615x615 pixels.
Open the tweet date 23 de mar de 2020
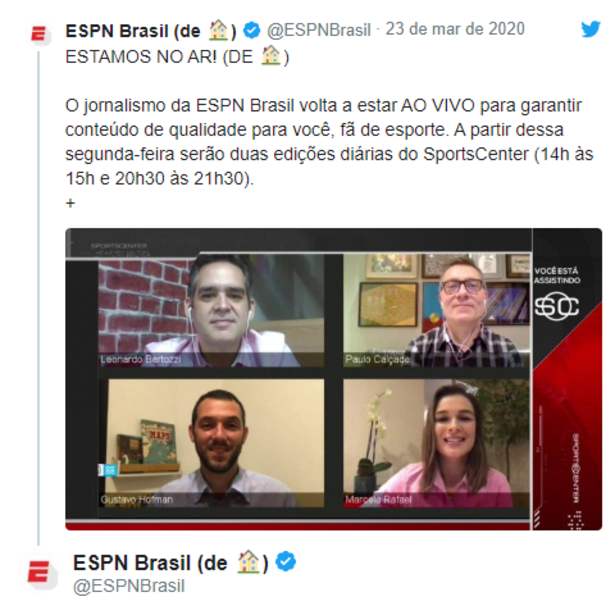455,29
